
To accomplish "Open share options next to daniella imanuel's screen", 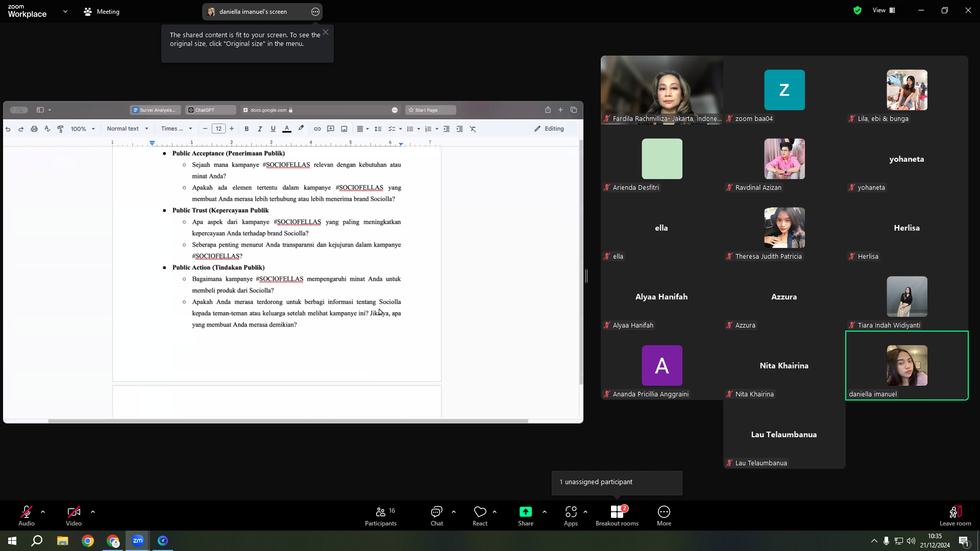I will [x=315, y=12].
